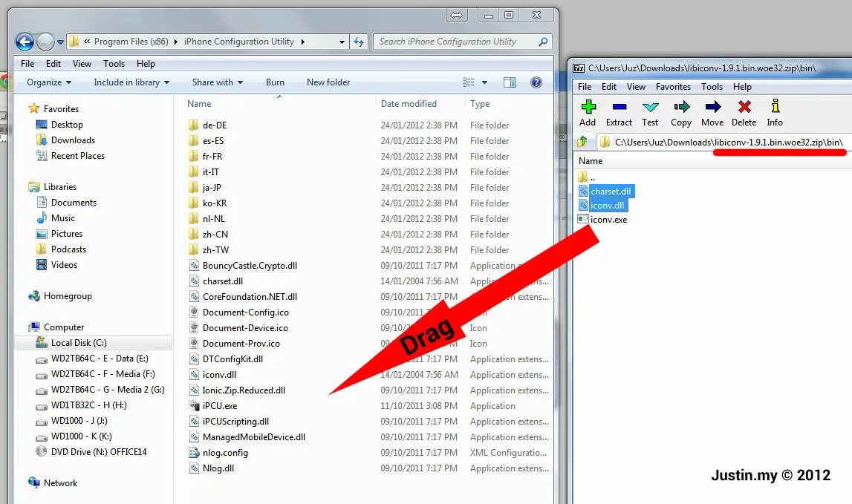Open the hidden path chevron in address bar
The width and height of the screenshot is (852, 504).
[x=87, y=42]
